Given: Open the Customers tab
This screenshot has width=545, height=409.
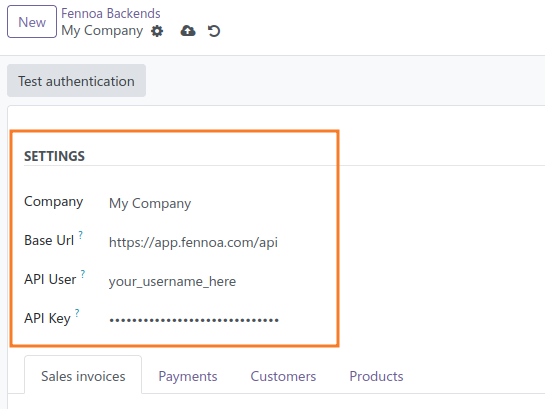Looking at the screenshot, I should [283, 376].
